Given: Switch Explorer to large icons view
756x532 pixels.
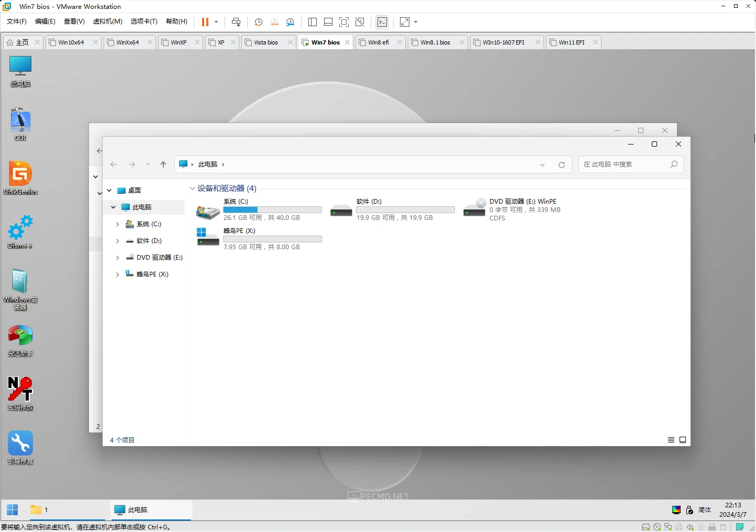Looking at the screenshot, I should (683, 440).
